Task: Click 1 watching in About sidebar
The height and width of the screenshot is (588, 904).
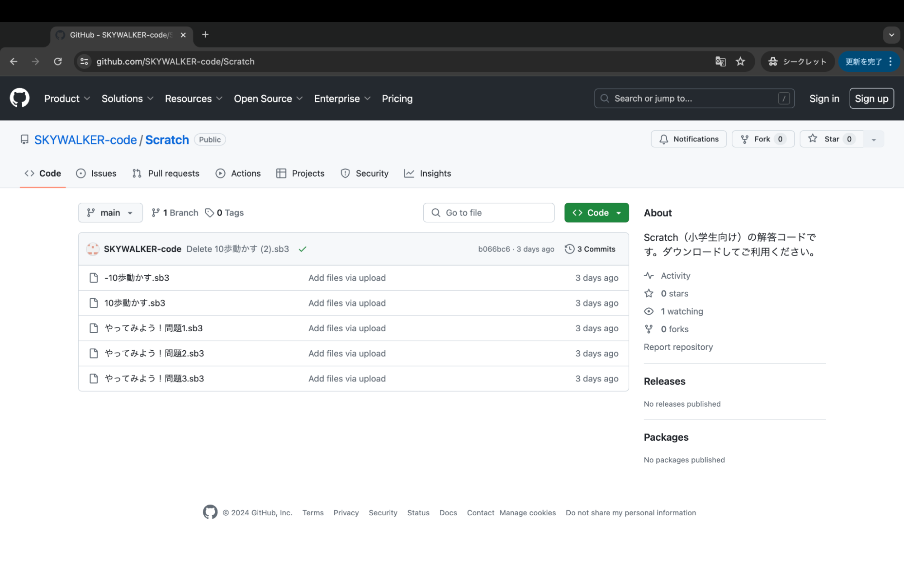Action: [x=674, y=311]
